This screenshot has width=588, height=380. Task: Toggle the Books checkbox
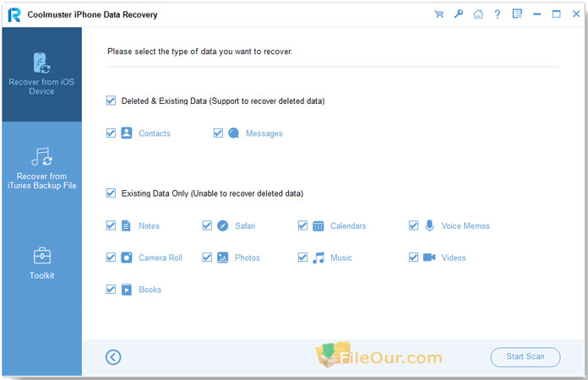(111, 290)
